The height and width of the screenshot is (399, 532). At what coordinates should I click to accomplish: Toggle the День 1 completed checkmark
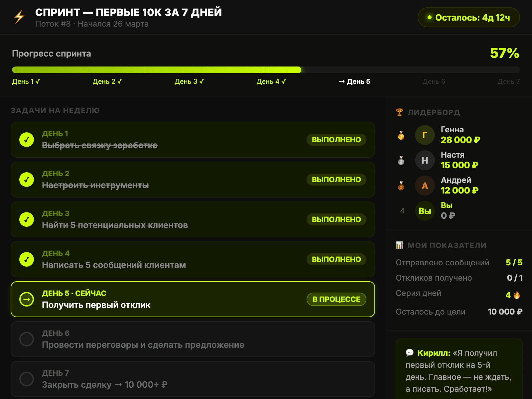[27, 140]
